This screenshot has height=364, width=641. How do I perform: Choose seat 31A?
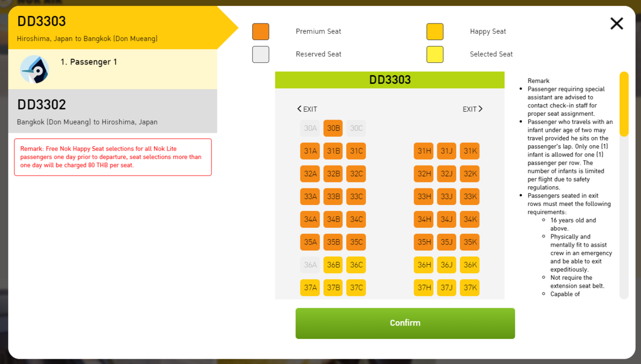tap(310, 151)
